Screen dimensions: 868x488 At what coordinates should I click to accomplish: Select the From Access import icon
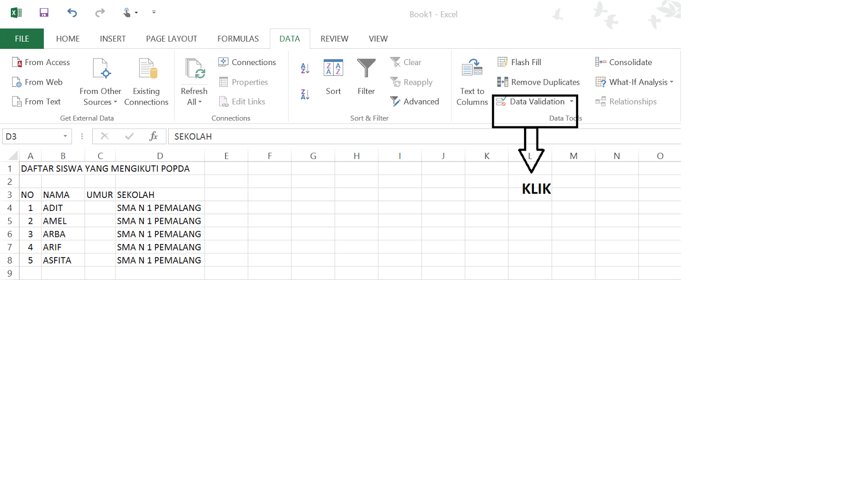[41, 62]
